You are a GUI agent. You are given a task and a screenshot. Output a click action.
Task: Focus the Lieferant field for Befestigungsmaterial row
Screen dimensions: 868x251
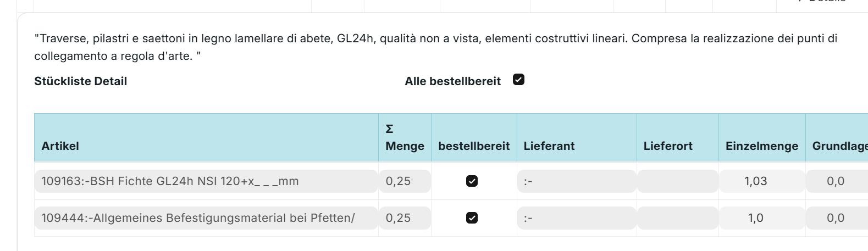pos(576,218)
